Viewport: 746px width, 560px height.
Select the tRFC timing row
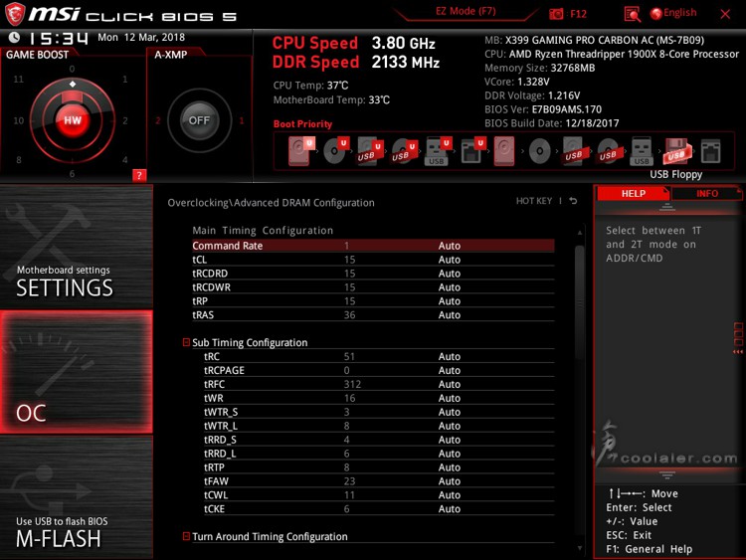click(x=379, y=384)
